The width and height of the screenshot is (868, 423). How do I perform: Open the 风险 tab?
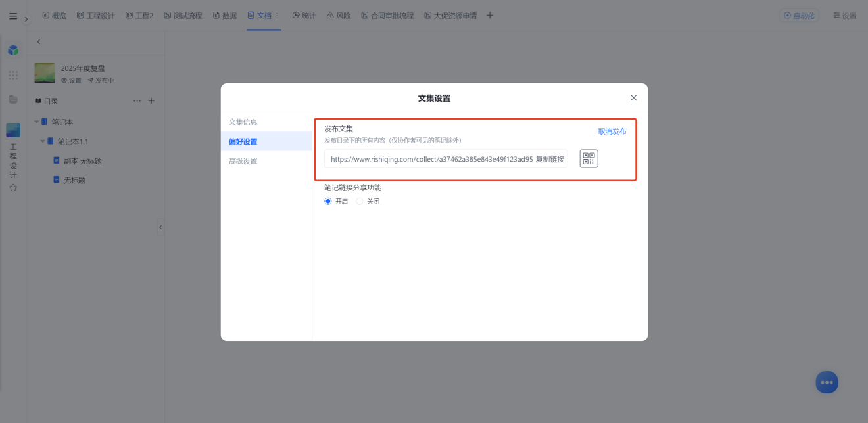(339, 15)
